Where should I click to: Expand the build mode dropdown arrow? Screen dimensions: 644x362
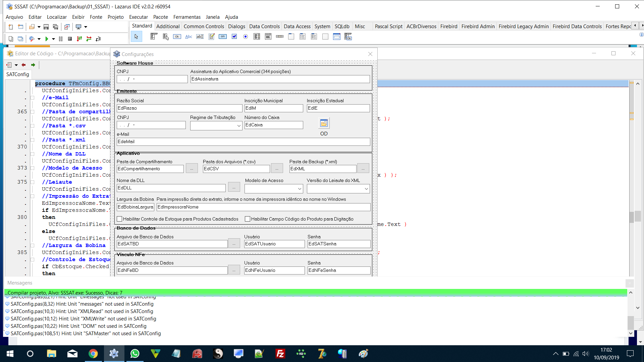(39, 39)
